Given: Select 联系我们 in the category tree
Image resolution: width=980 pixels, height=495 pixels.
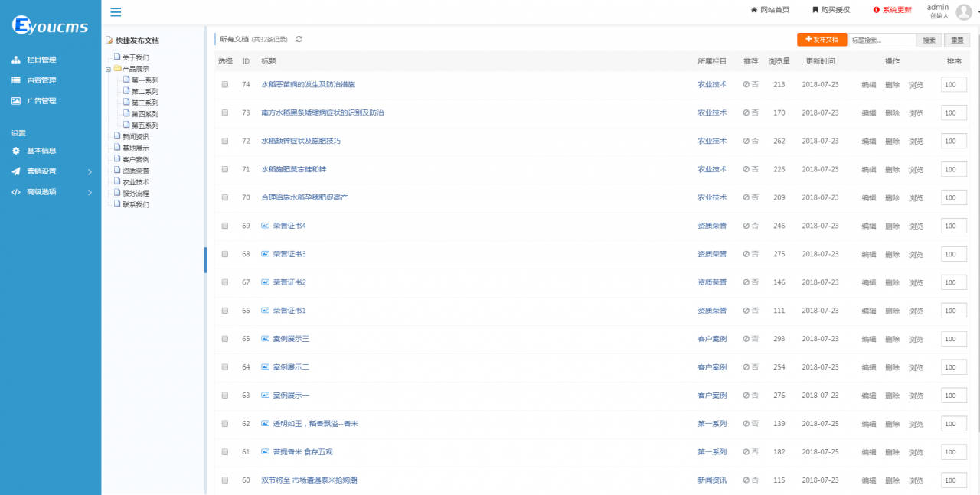Looking at the screenshot, I should [x=136, y=205].
